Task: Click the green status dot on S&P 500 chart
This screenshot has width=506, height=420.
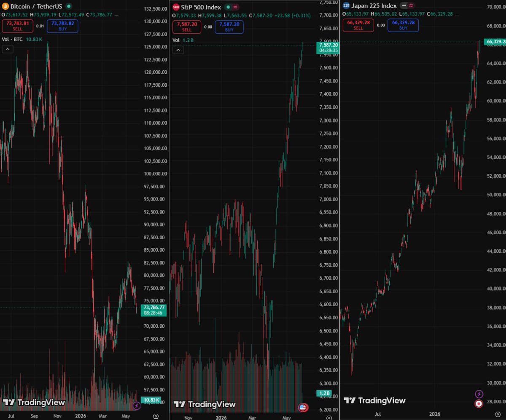Action: (x=228, y=7)
